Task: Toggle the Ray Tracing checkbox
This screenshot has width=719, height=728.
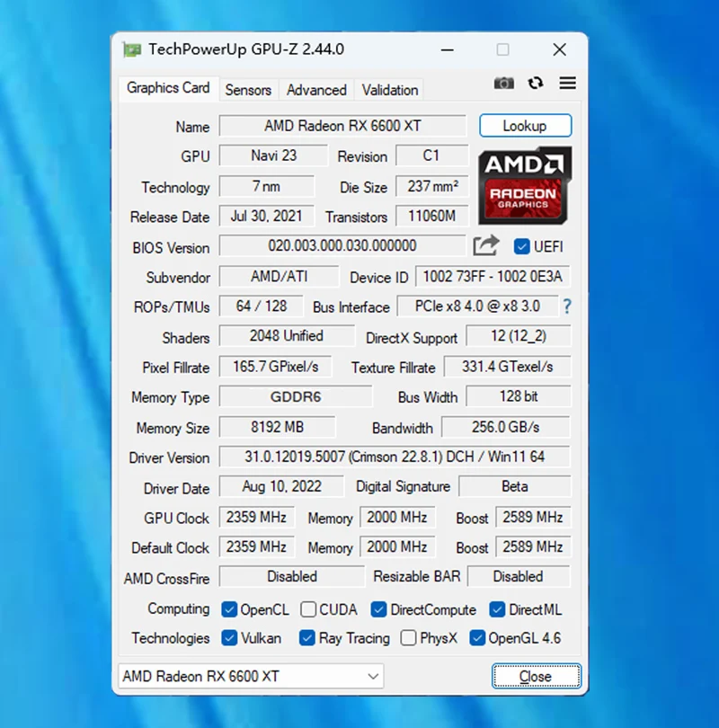Action: (x=306, y=638)
